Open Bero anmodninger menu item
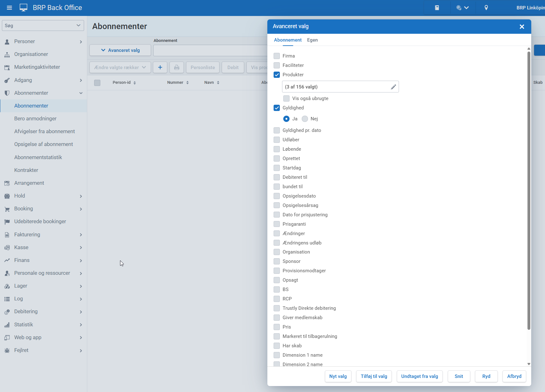 click(x=35, y=119)
